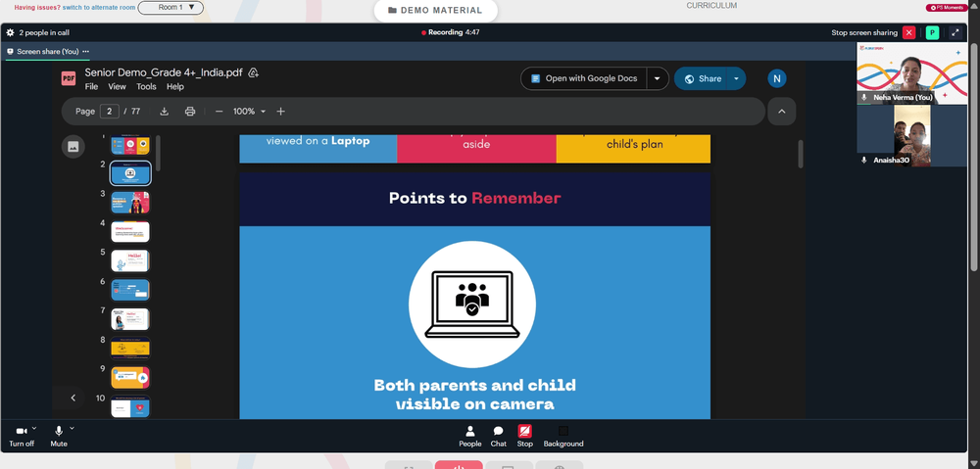Click the laptop icon on the slide
The width and height of the screenshot is (980, 469).
(x=472, y=305)
